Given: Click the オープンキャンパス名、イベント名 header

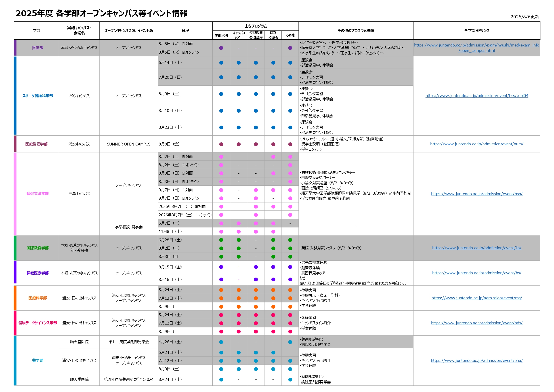Looking at the screenshot, I should click(129, 30).
